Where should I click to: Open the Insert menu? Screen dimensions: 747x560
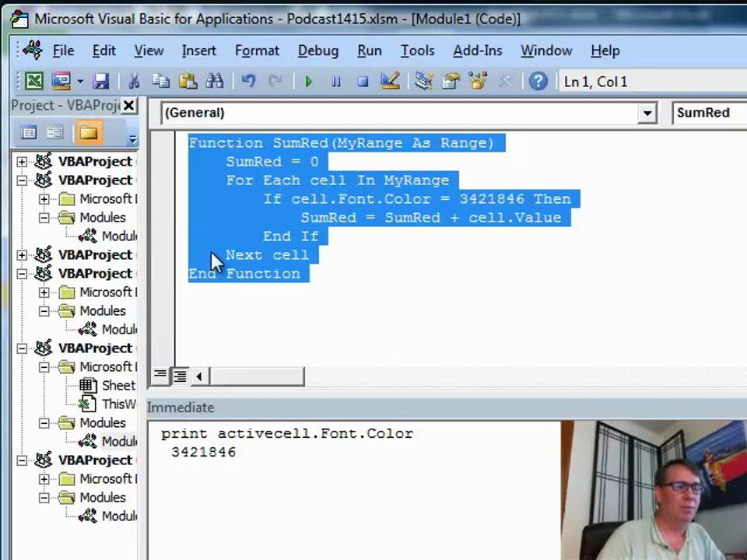click(198, 51)
